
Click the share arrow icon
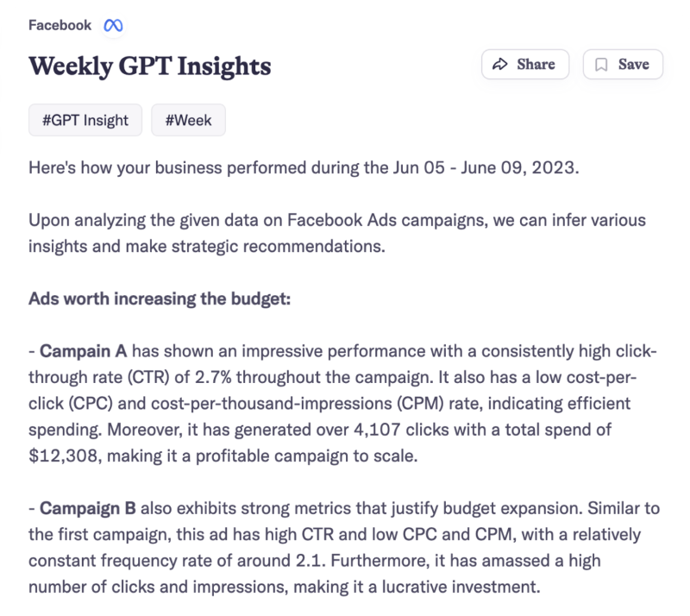pyautogui.click(x=499, y=65)
